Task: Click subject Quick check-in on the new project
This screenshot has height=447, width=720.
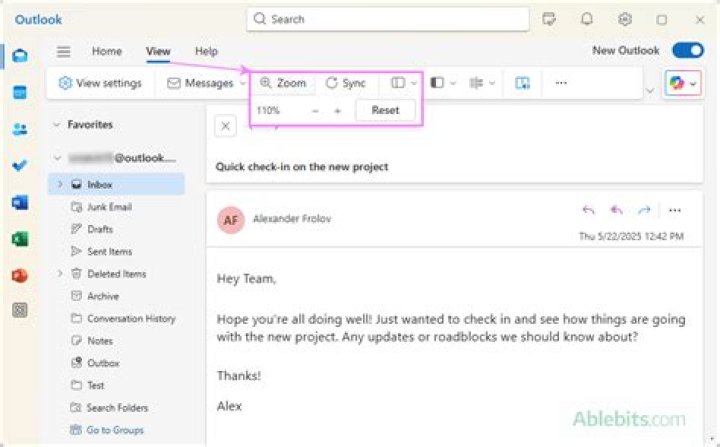Action: 302,167
